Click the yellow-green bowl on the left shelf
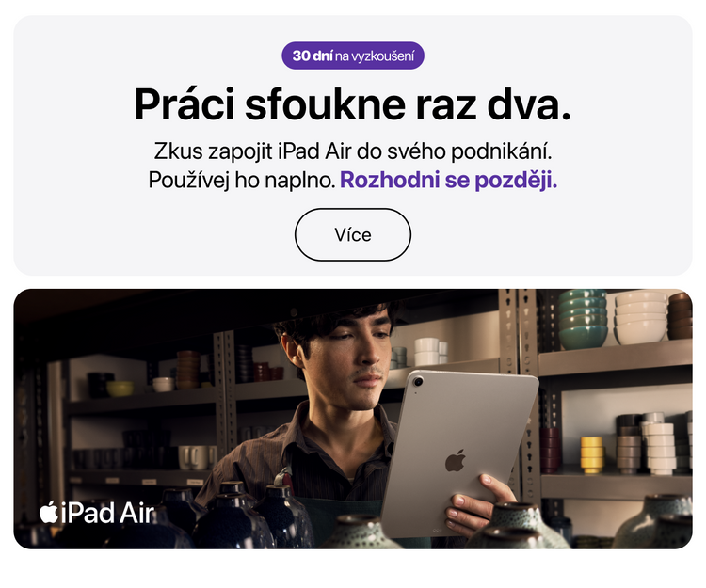 (120, 389)
